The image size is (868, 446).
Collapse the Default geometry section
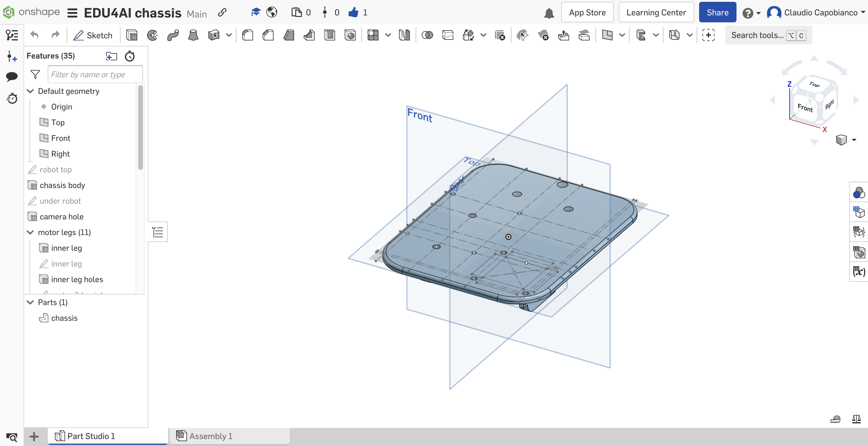tap(30, 91)
